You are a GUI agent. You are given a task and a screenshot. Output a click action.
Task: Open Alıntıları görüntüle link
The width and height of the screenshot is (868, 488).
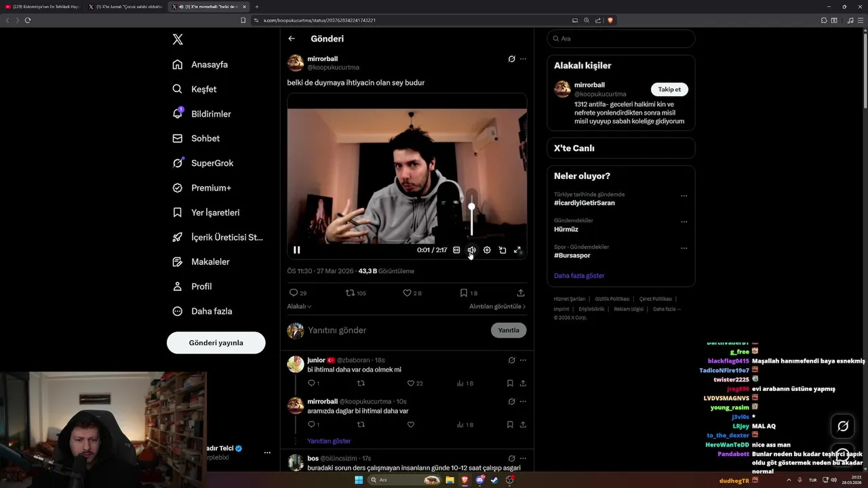497,306
